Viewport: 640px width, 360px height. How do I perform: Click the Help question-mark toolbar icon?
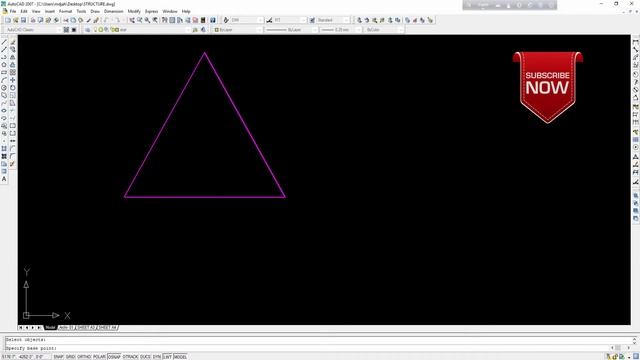(213, 20)
